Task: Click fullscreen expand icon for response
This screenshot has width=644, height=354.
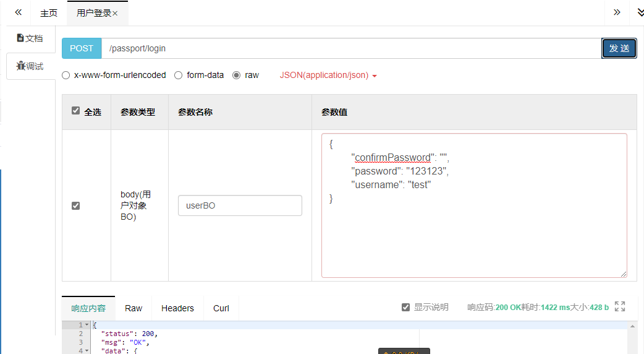Action: click(620, 306)
